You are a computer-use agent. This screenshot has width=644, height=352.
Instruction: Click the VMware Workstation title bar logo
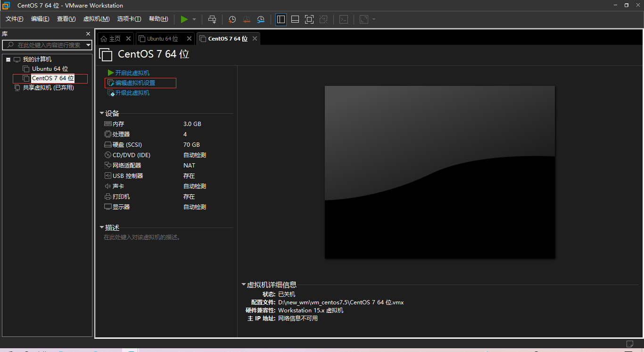[x=6, y=5]
